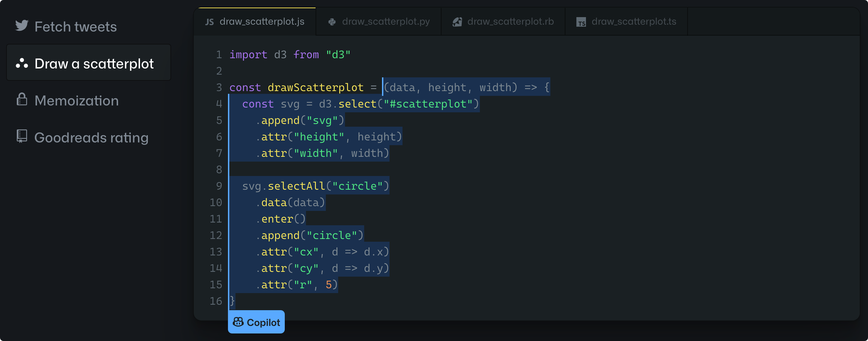
Task: Click line number 9 in the editor
Action: click(219, 186)
